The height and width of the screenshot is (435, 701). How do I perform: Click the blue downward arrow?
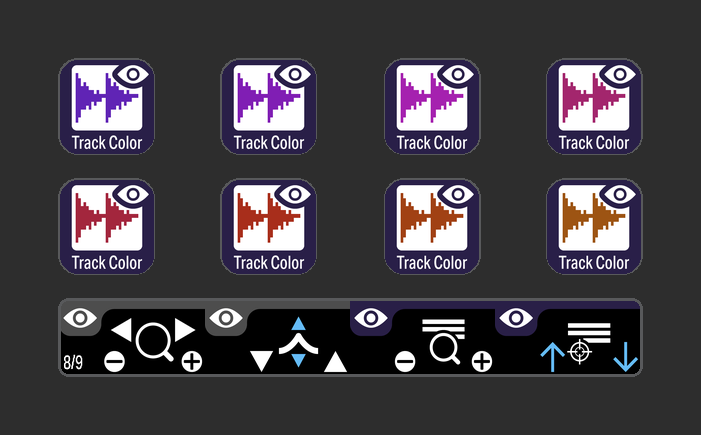pyautogui.click(x=626, y=357)
